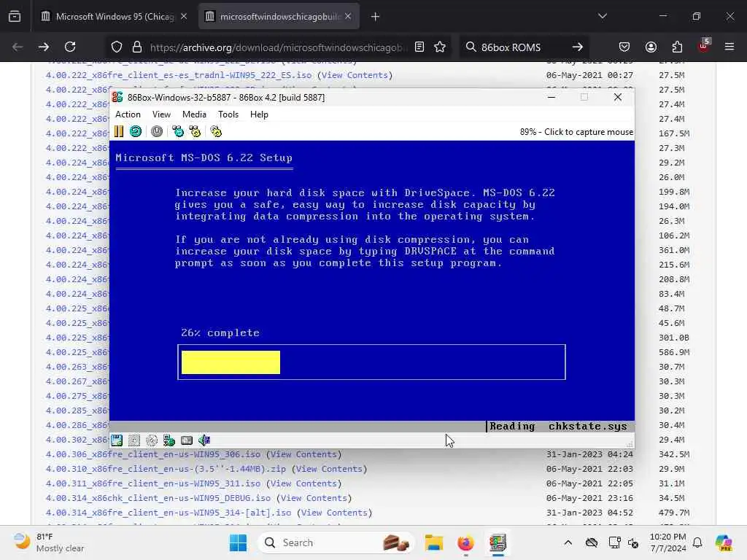Click the archive.org address bar
Viewport: 747px width, 560px height.
[279, 47]
